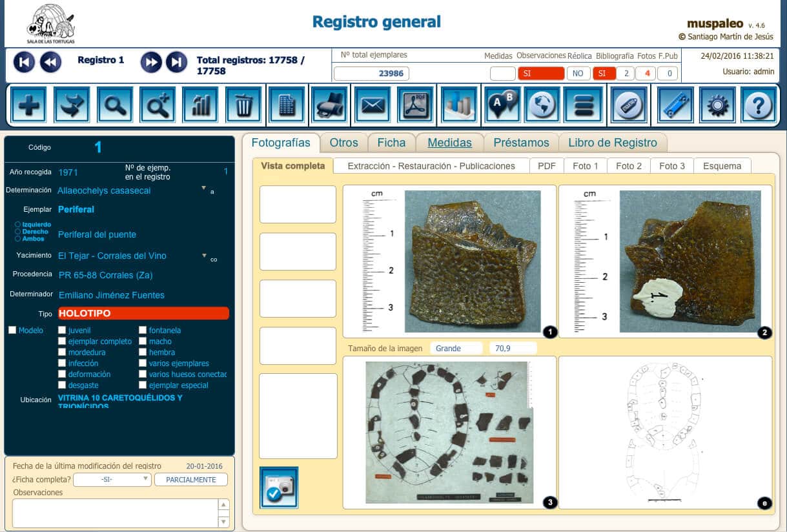Save photos with the camera checkmark icon
The height and width of the screenshot is (532, 787).
[x=279, y=487]
